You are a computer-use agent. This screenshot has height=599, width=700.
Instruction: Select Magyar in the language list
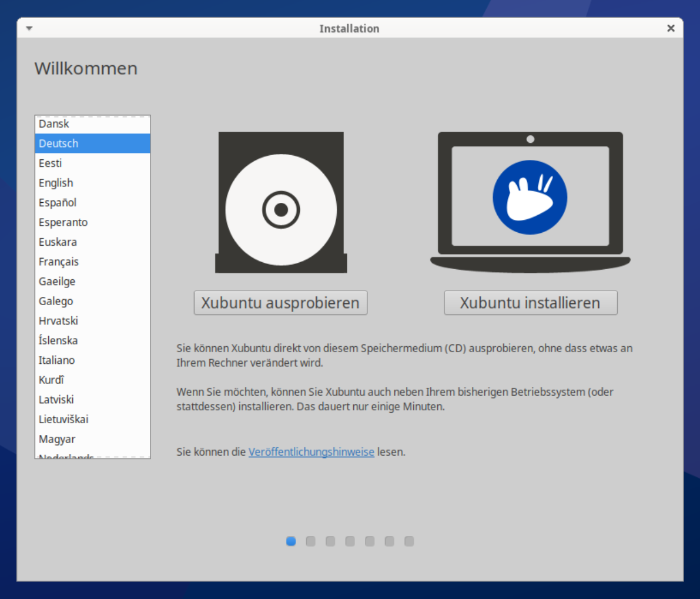(57, 439)
